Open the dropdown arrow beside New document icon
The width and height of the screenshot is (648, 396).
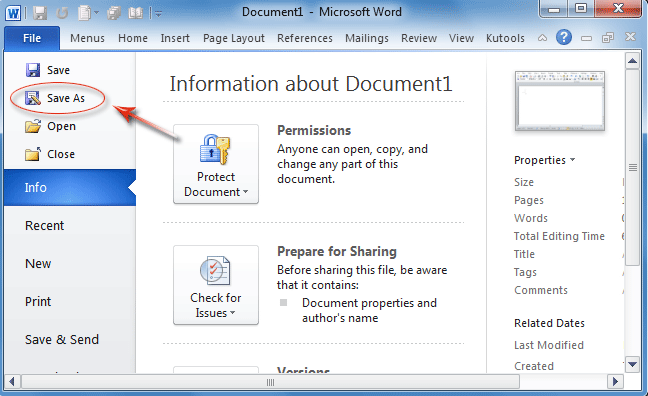[97, 13]
